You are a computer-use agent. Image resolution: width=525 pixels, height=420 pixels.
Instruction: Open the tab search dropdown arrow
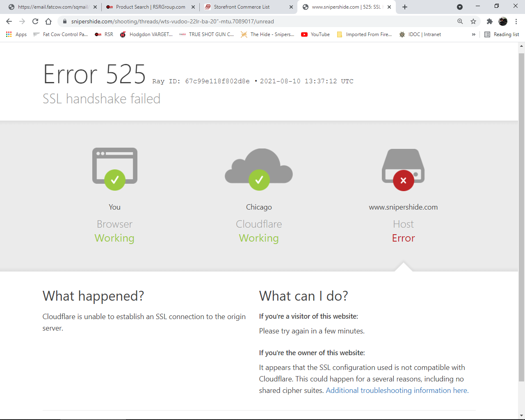(x=460, y=7)
